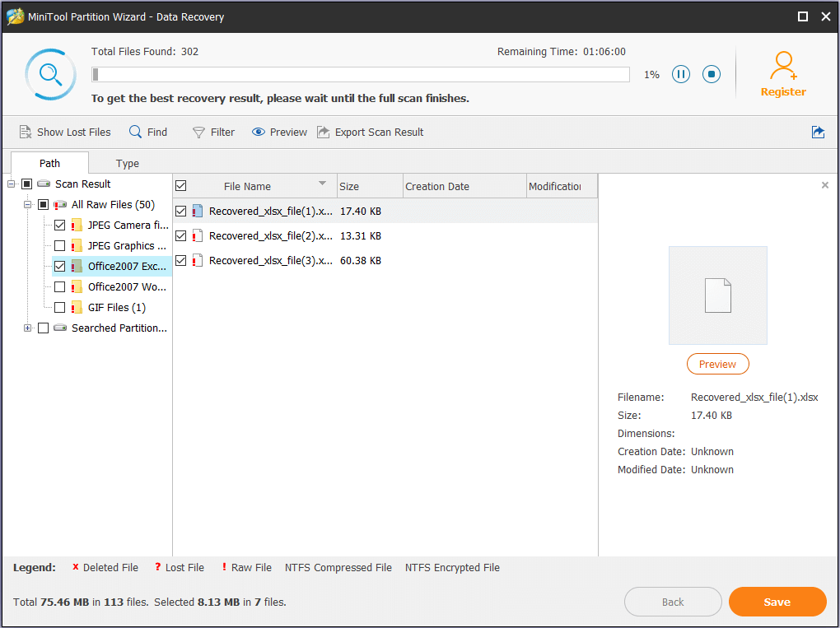
Task: Click the Filter funnel icon
Action: [198, 133]
